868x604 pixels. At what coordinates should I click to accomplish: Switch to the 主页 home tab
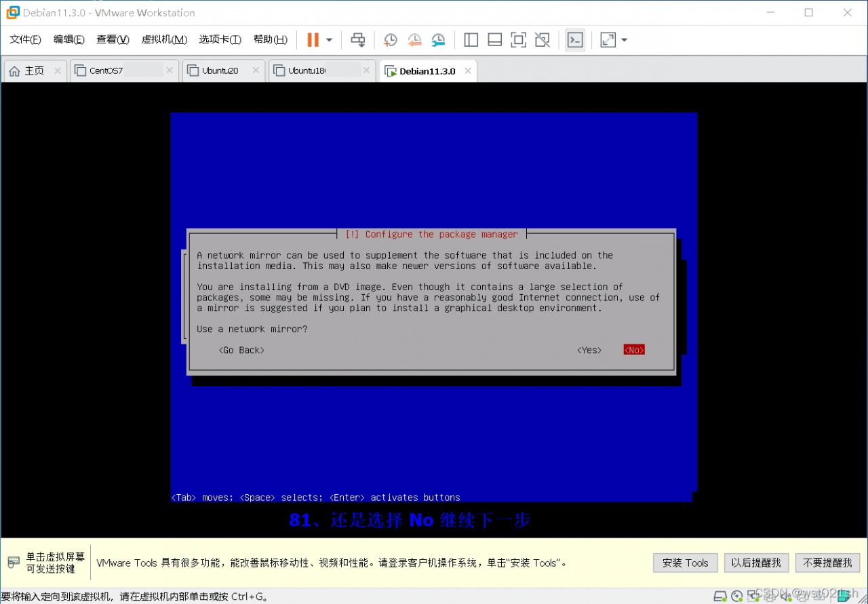pyautogui.click(x=35, y=71)
